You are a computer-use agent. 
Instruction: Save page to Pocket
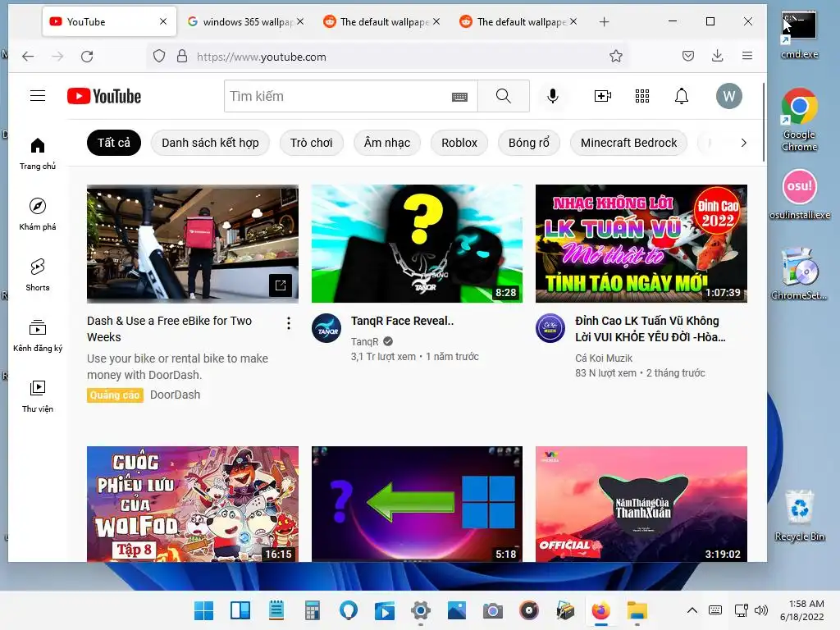pos(688,56)
